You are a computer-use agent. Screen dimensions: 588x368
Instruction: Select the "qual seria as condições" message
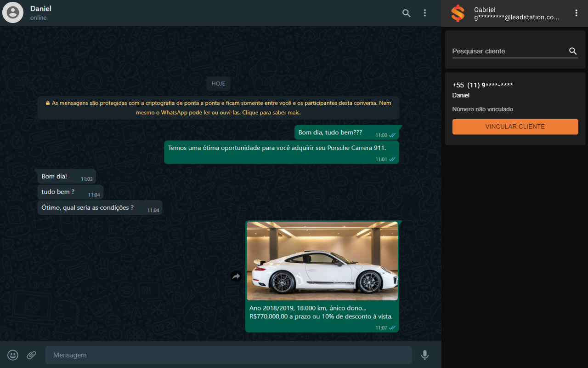(x=100, y=208)
